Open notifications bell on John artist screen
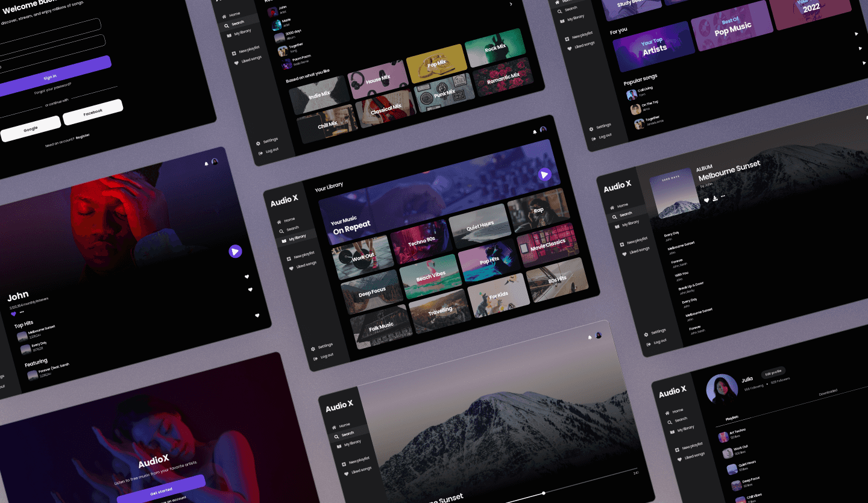Screen dimensions: 868x503 tap(207, 164)
